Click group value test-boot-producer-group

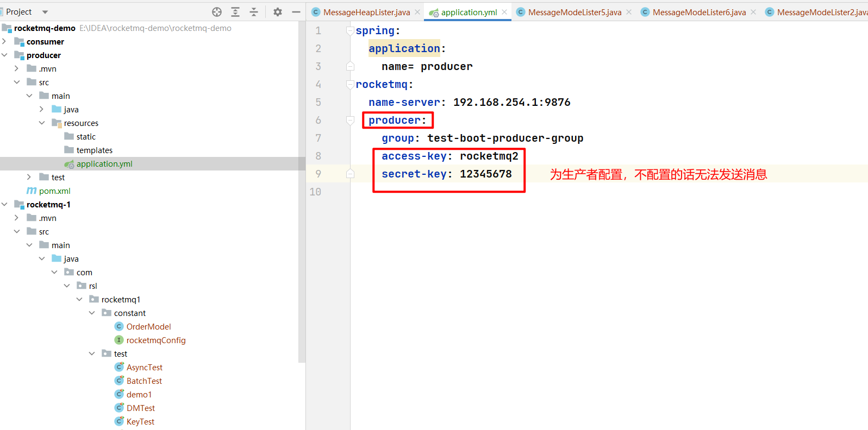(x=505, y=138)
